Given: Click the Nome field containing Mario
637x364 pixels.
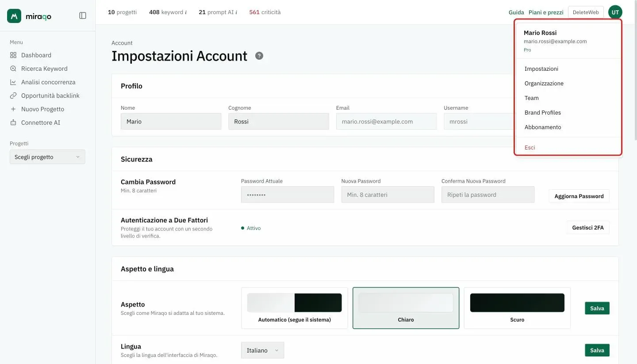Looking at the screenshot, I should tap(171, 122).
